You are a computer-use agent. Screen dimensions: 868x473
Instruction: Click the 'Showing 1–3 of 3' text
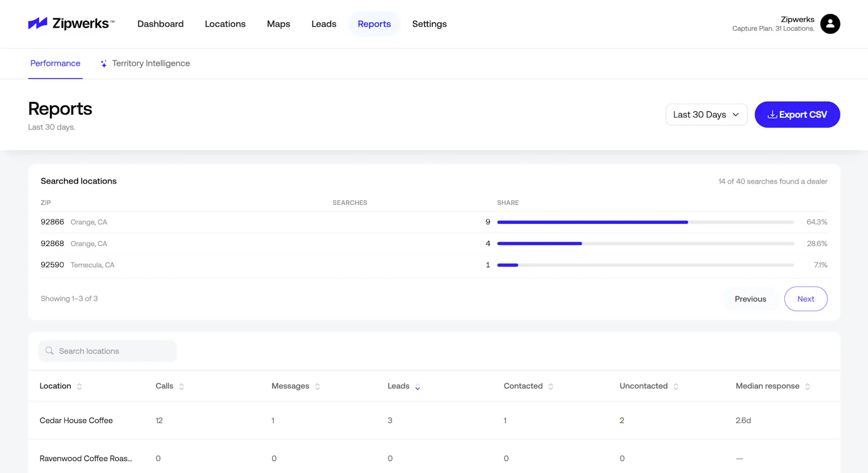pyautogui.click(x=69, y=299)
